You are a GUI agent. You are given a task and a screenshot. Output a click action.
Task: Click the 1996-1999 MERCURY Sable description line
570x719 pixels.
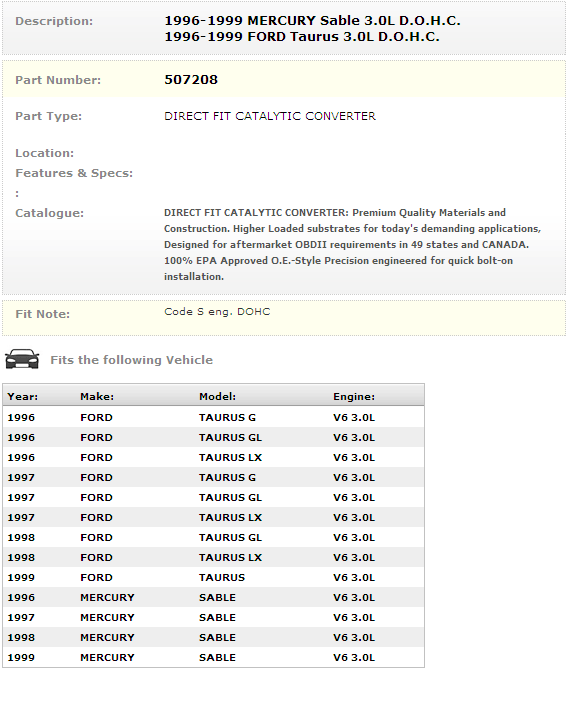pos(312,21)
